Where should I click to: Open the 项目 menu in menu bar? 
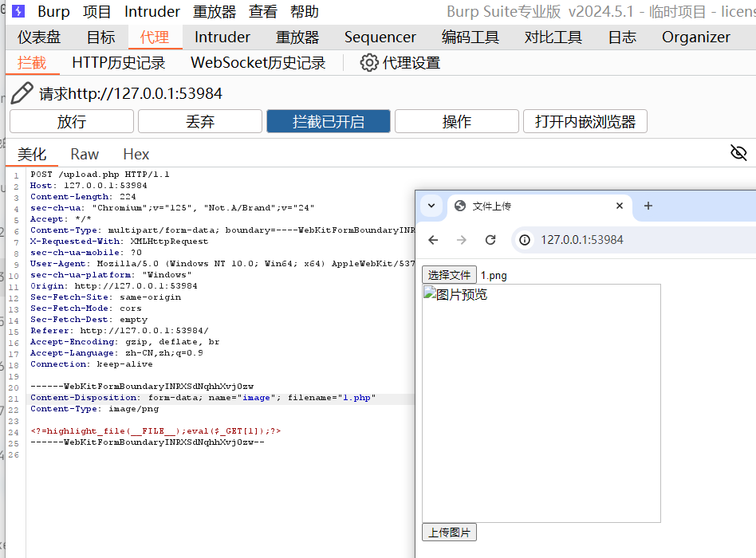[x=97, y=12]
